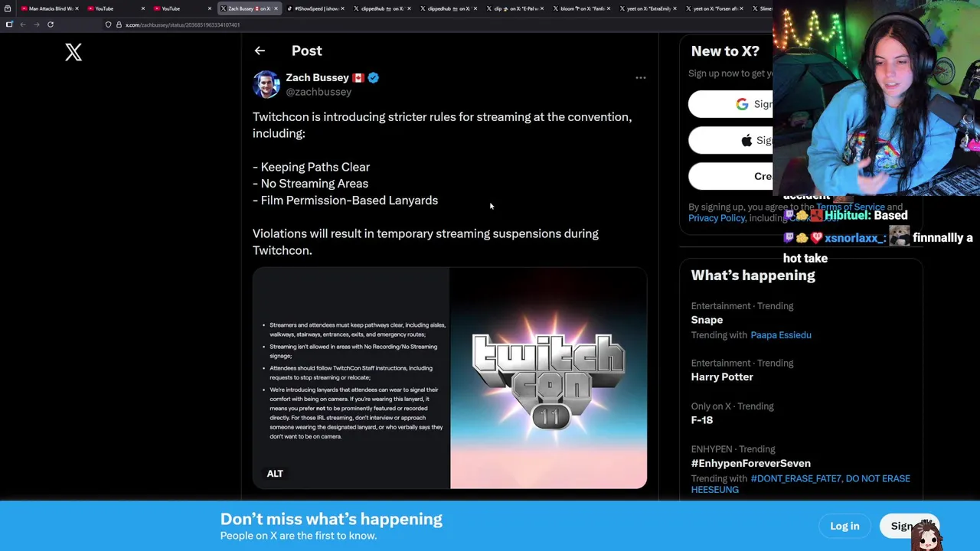980x551 pixels.
Task: Open the tab overview icon at top left
Action: (x=7, y=8)
